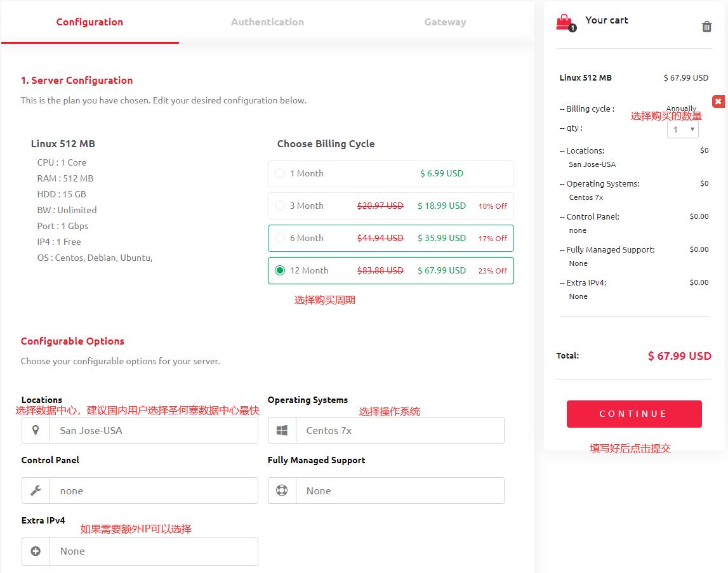Viewport: 728px width, 573px height.
Task: Click the 10% Off label
Action: (x=493, y=206)
